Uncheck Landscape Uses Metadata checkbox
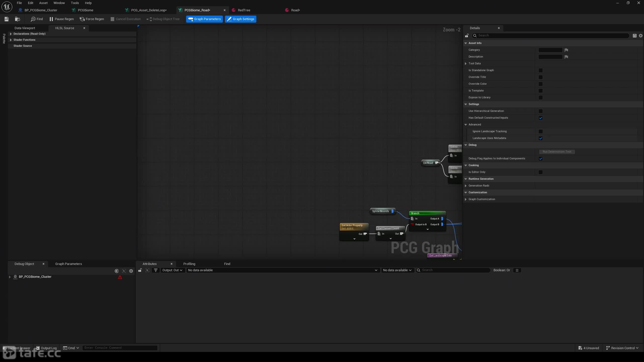The image size is (644, 362). [x=540, y=138]
